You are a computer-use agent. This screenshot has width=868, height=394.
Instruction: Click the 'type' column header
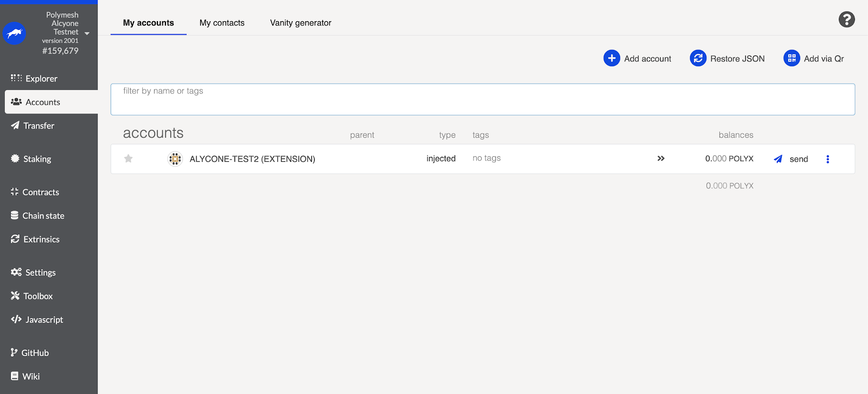(447, 135)
